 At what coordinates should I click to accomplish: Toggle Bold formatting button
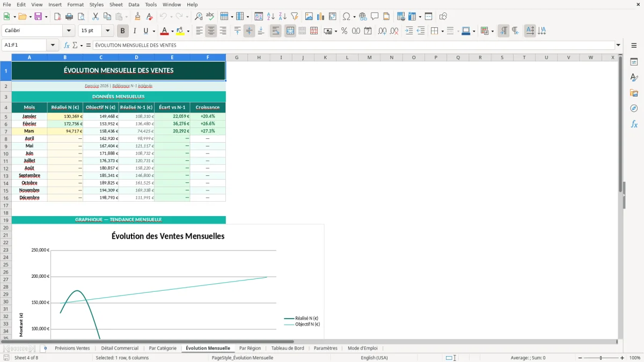coord(122,31)
